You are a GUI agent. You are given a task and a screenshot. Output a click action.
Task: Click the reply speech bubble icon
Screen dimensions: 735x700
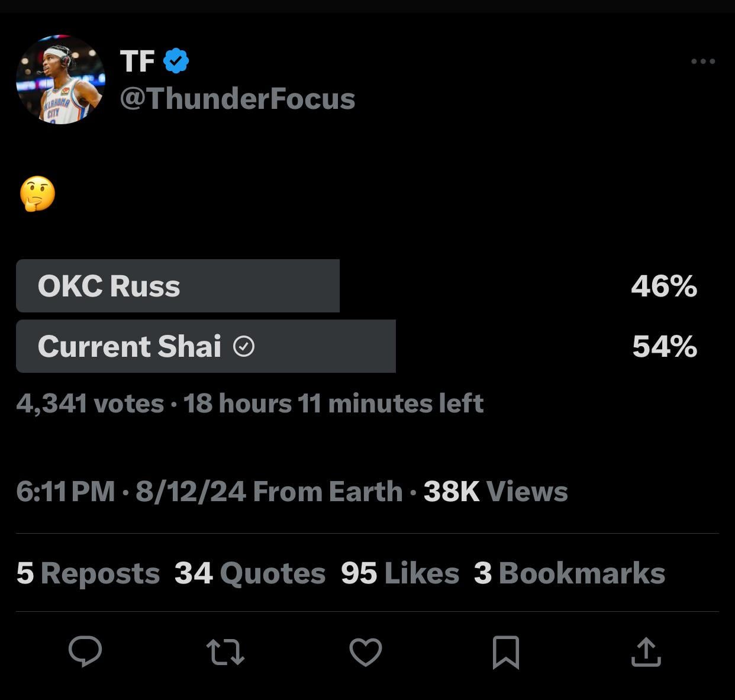(85, 651)
